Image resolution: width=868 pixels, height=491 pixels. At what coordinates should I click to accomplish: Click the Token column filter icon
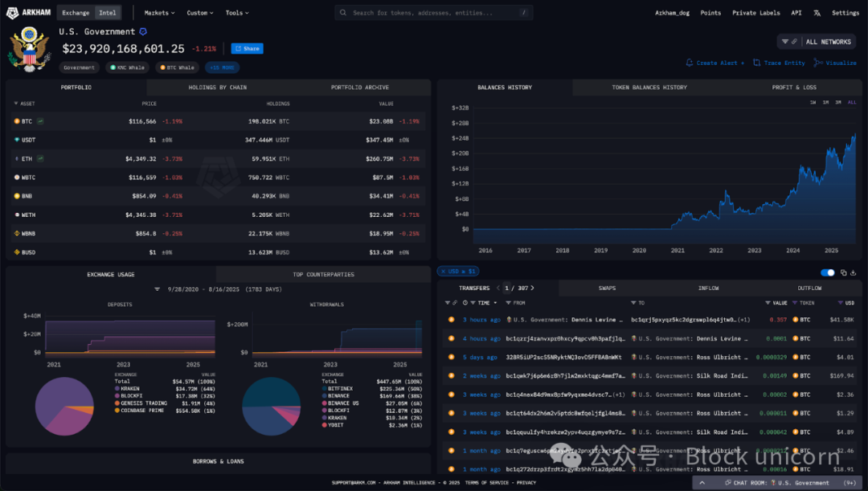(x=795, y=303)
